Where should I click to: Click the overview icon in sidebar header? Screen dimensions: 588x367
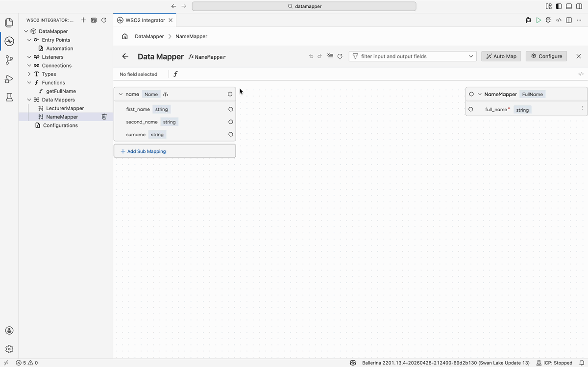94,20
